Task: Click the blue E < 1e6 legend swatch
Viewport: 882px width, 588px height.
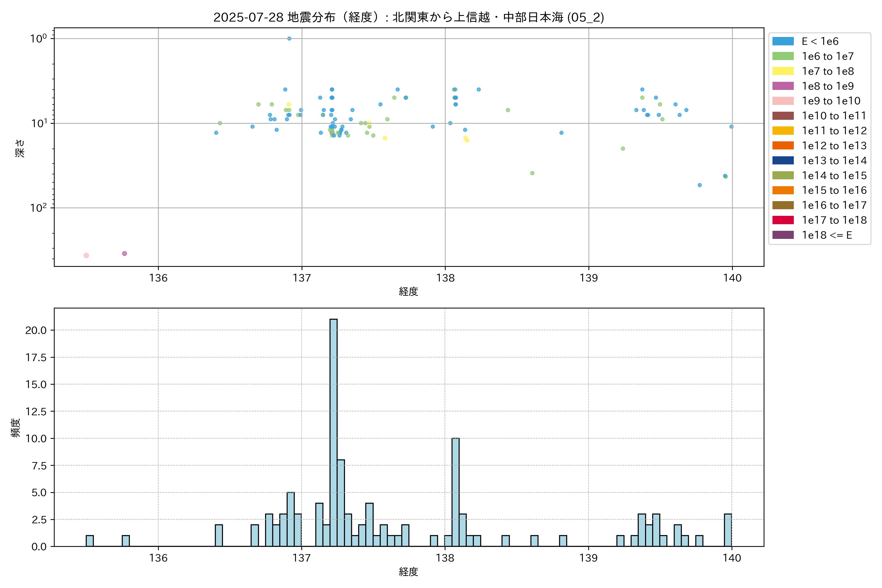Action: coord(783,41)
